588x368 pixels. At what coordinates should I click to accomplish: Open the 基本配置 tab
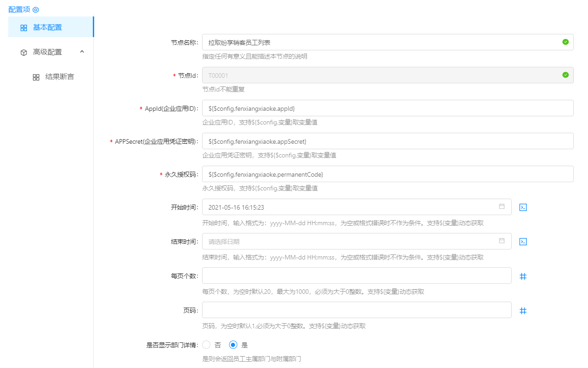[x=47, y=27]
